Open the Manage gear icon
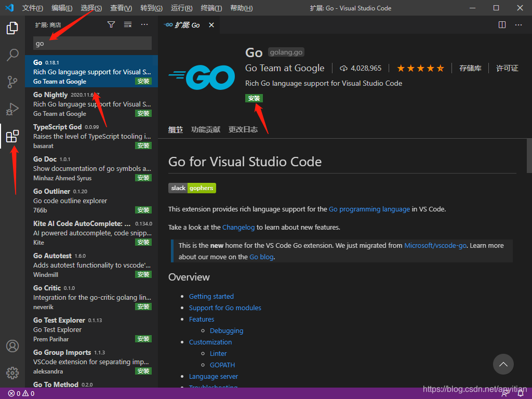Screen dimensions: 532x399 [x=12, y=373]
